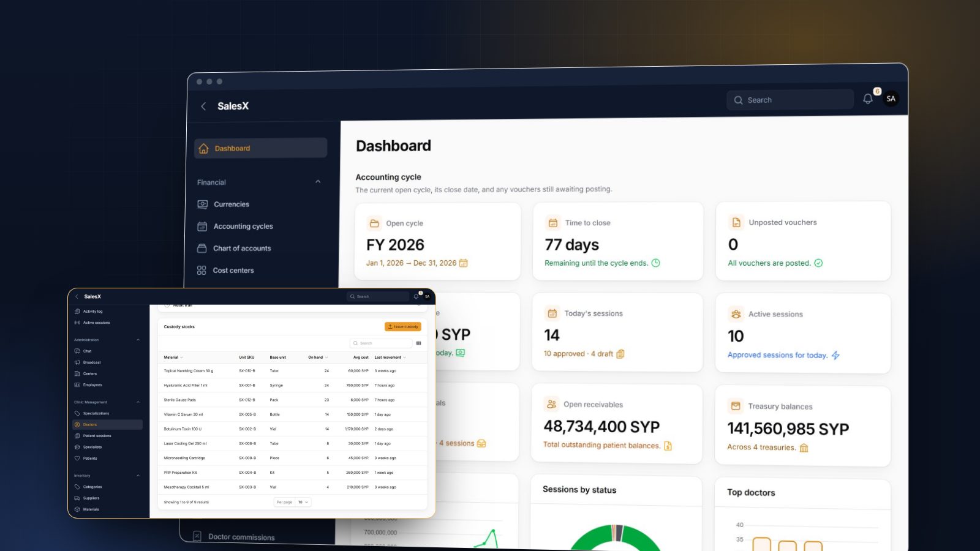Image resolution: width=980 pixels, height=551 pixels.
Task: Open Centers in the small sidebar
Action: coord(89,373)
